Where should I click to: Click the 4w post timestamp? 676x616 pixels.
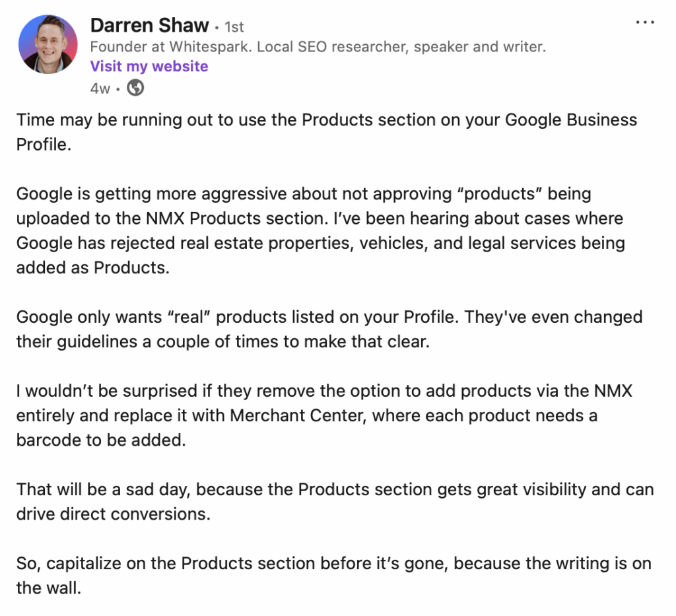[100, 88]
